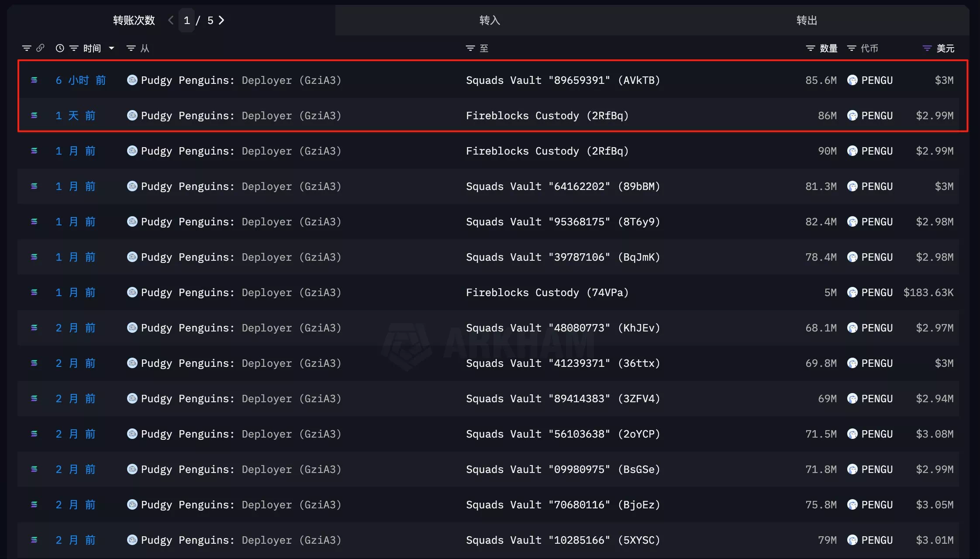The image size is (980, 559).
Task: Click the chain link icon in header
Action: 40,48
